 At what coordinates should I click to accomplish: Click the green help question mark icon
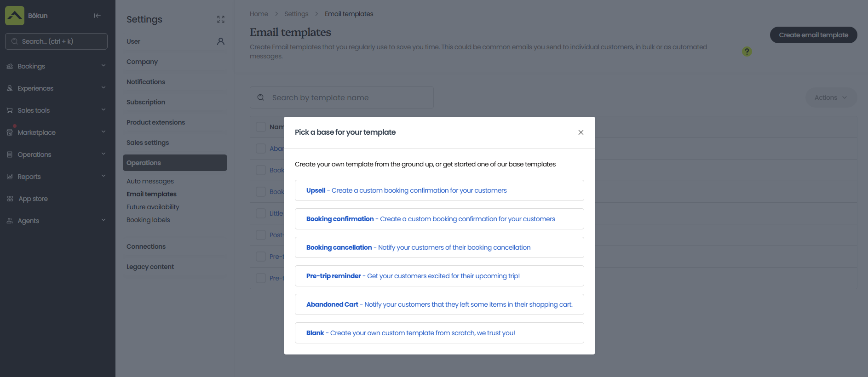tap(747, 51)
